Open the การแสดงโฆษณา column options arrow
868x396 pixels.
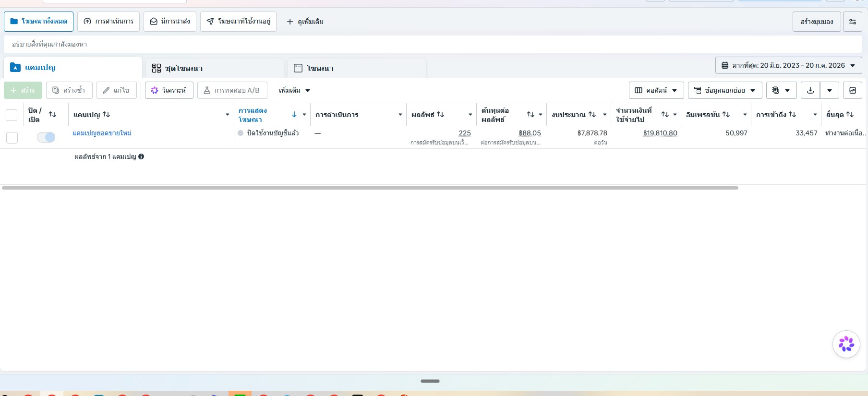point(304,115)
